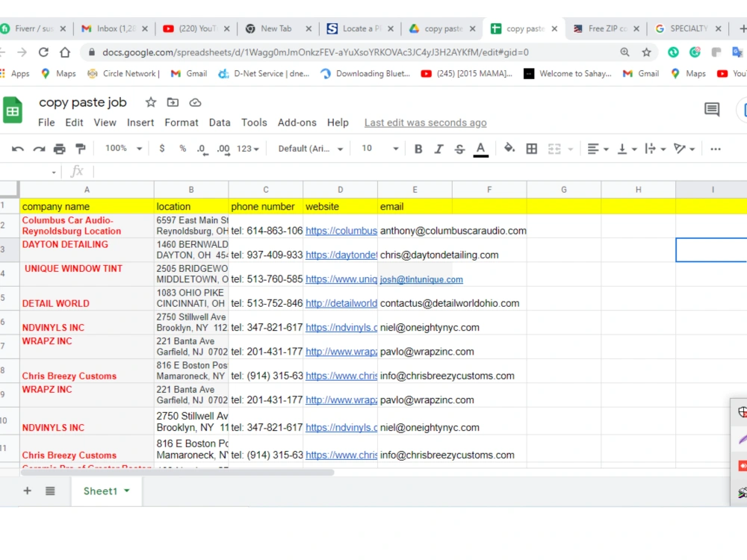This screenshot has height=560, width=747.
Task: Select the Paint format roller icon
Action: pyautogui.click(x=81, y=149)
